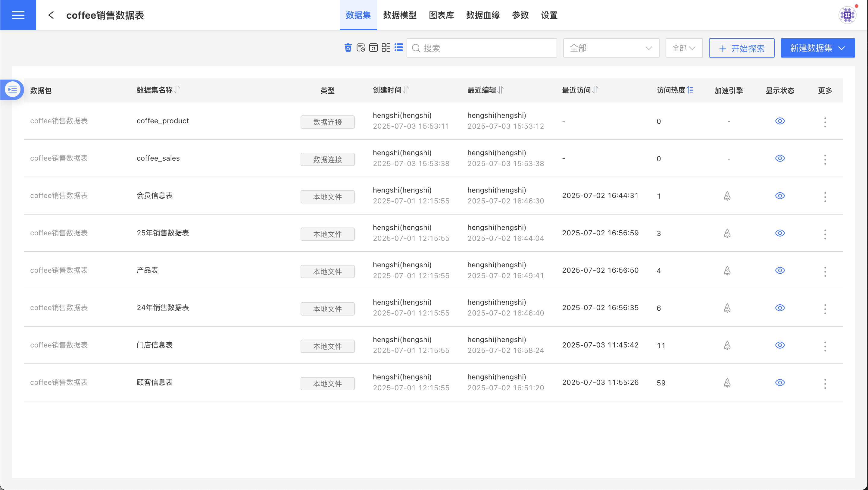Toggle visibility eye for coffee_product

[780, 121]
